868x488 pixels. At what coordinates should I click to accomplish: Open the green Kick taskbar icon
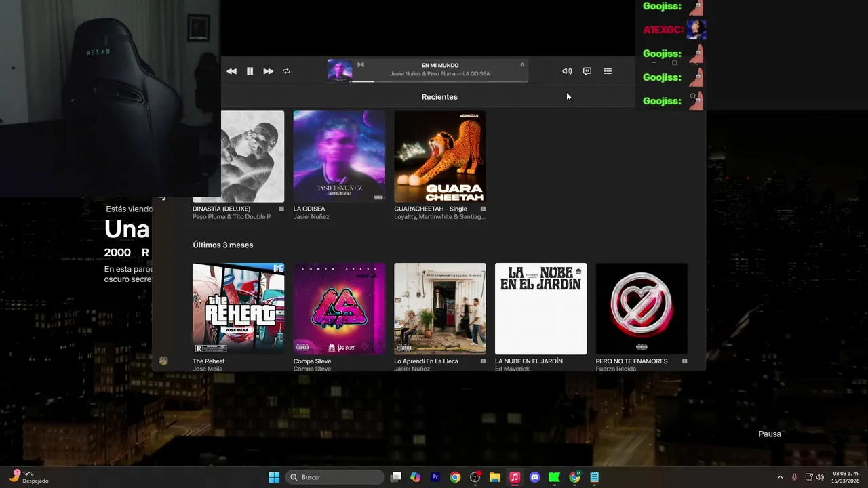click(x=555, y=477)
